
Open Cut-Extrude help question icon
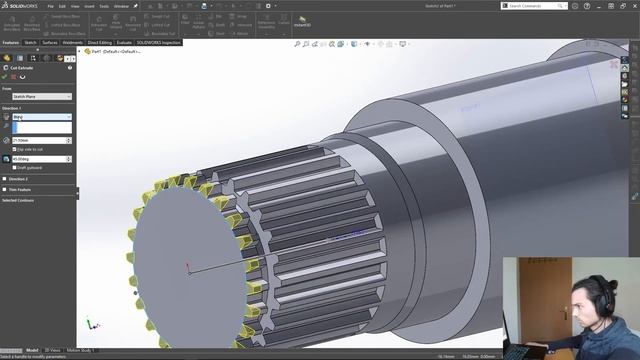pos(70,68)
